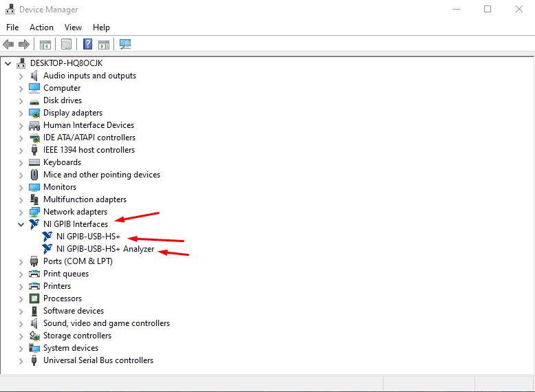The width and height of the screenshot is (535, 392).
Task: Click the NI GPIB-USB-HS+ Analyzer icon
Action: click(47, 249)
